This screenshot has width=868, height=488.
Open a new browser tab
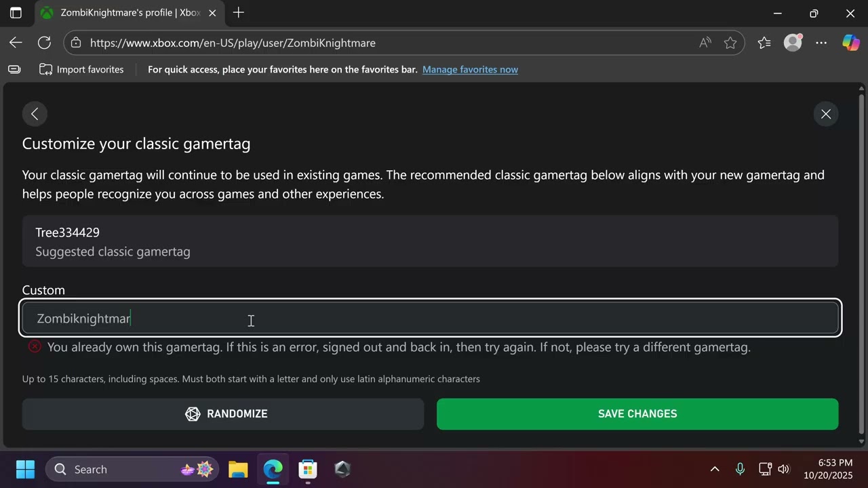pos(239,13)
